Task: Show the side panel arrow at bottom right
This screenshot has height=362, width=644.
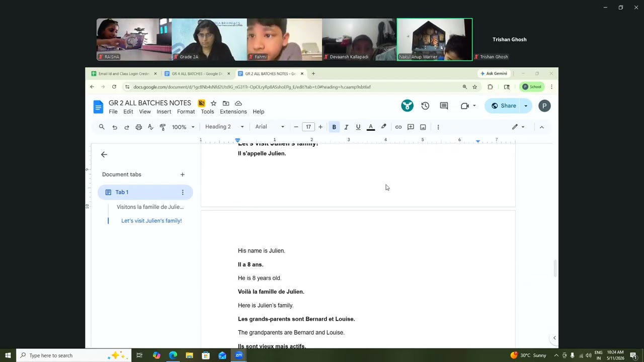Action: tap(554, 338)
